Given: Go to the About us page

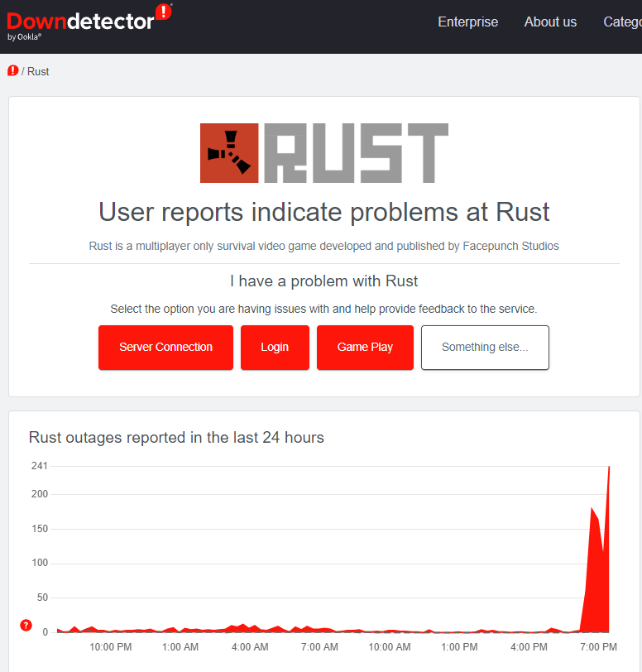Looking at the screenshot, I should tap(550, 22).
